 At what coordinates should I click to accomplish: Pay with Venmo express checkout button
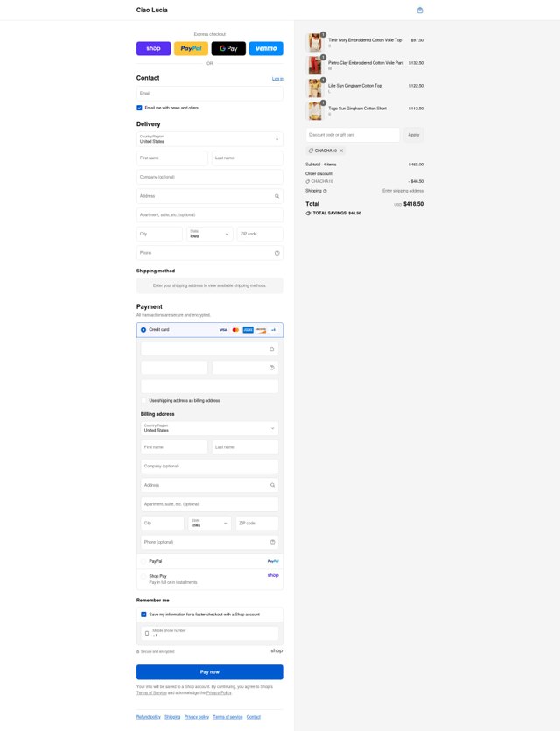tap(266, 48)
